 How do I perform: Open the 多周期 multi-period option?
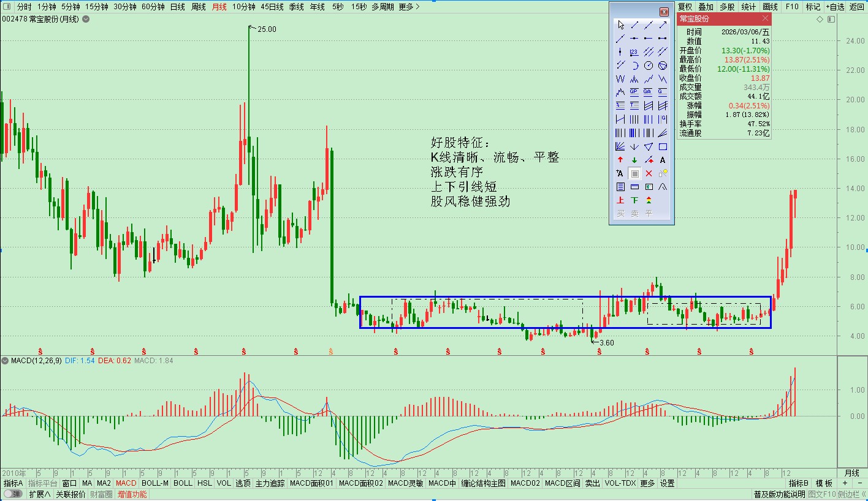point(383,7)
